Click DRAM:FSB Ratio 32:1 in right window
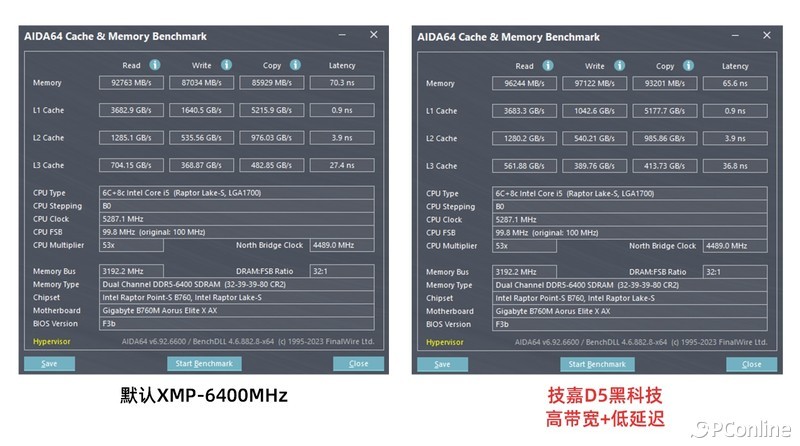Viewport: 800px width, 446px height. pos(735,271)
